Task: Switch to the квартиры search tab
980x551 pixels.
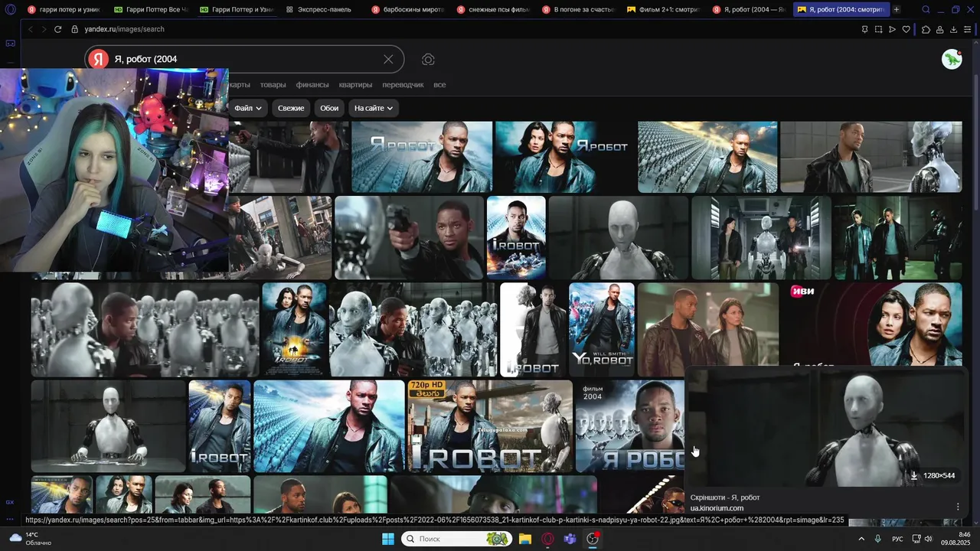Action: pos(355,85)
